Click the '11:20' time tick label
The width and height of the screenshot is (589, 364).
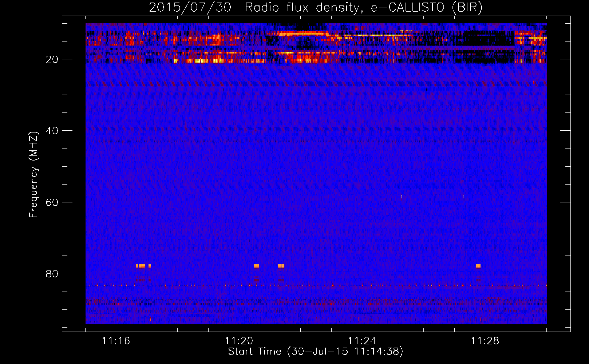click(x=239, y=341)
